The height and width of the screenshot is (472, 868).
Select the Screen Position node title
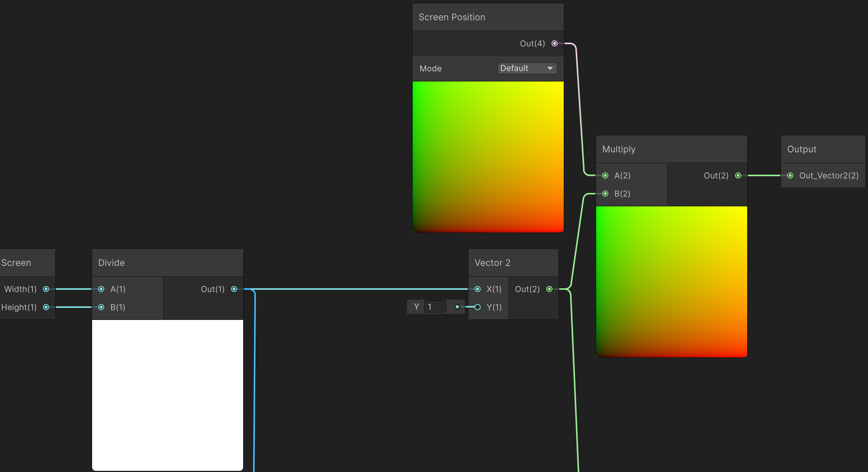pyautogui.click(x=452, y=17)
